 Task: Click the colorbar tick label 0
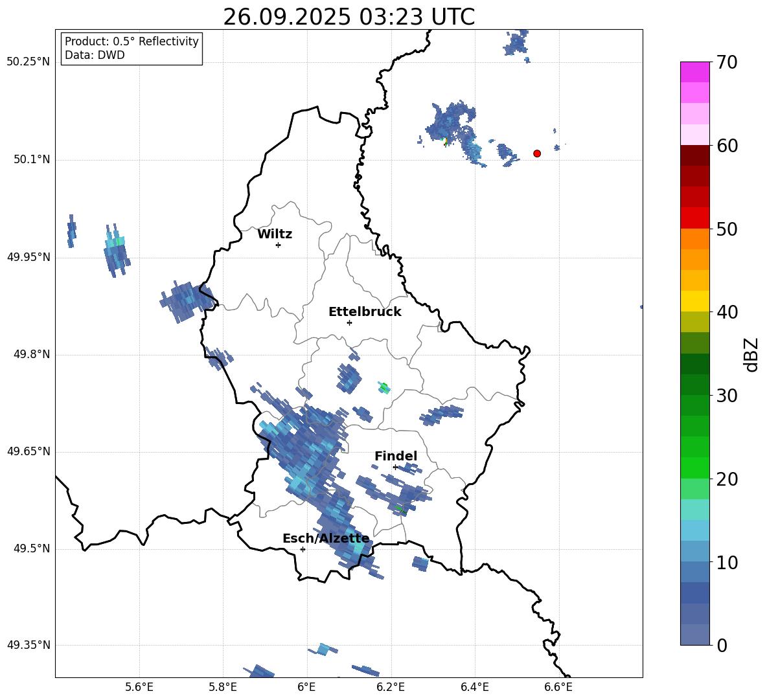(722, 645)
